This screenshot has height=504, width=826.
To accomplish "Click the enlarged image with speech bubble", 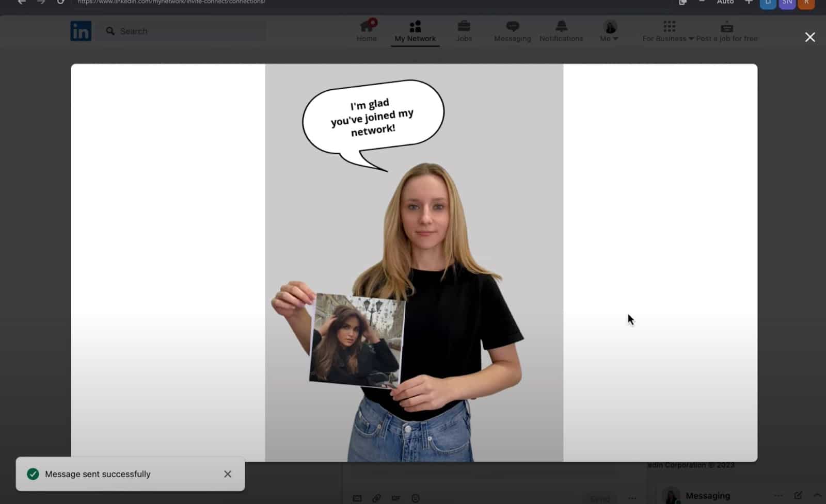I will tap(414, 263).
